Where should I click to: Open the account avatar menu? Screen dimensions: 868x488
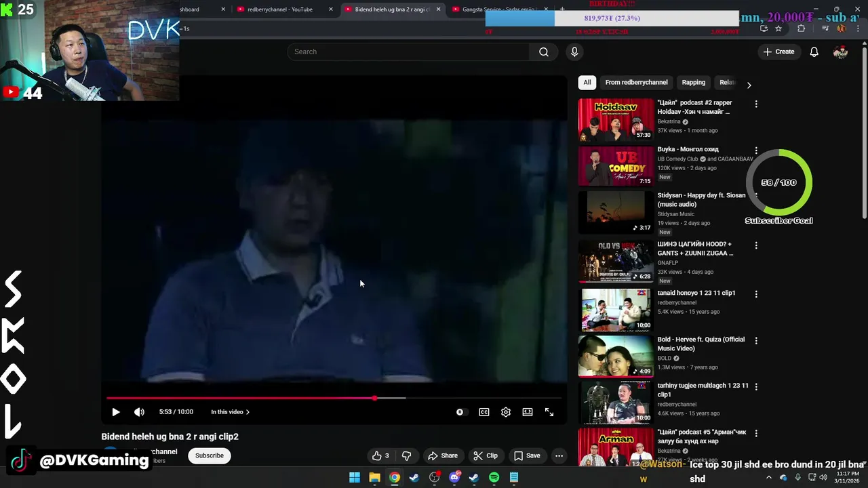(840, 52)
